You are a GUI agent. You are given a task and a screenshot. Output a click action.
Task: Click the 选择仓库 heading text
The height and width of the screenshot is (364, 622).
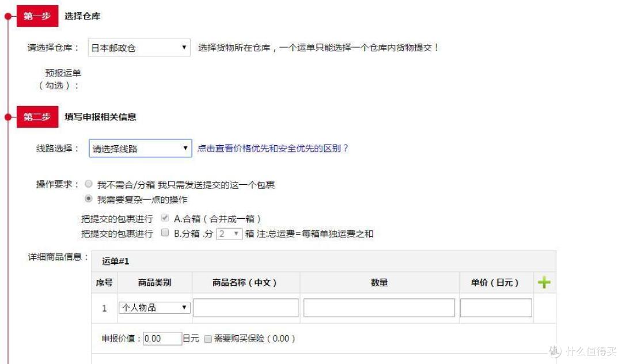point(82,16)
